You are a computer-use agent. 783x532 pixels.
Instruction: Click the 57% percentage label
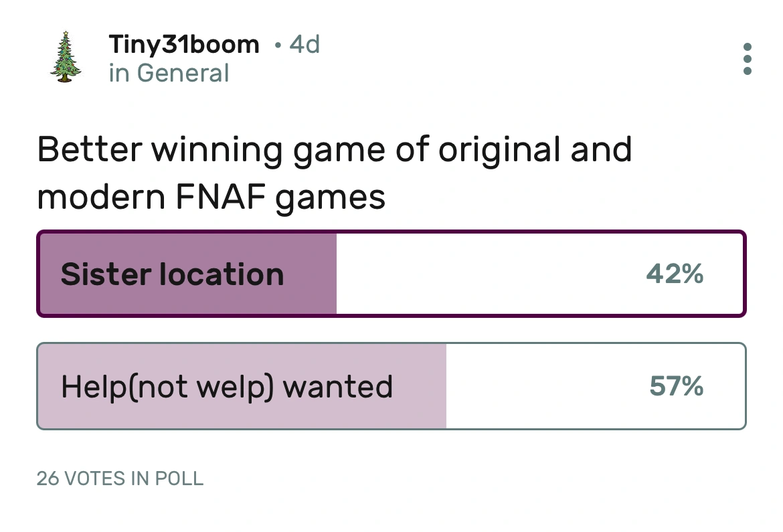[x=677, y=386]
